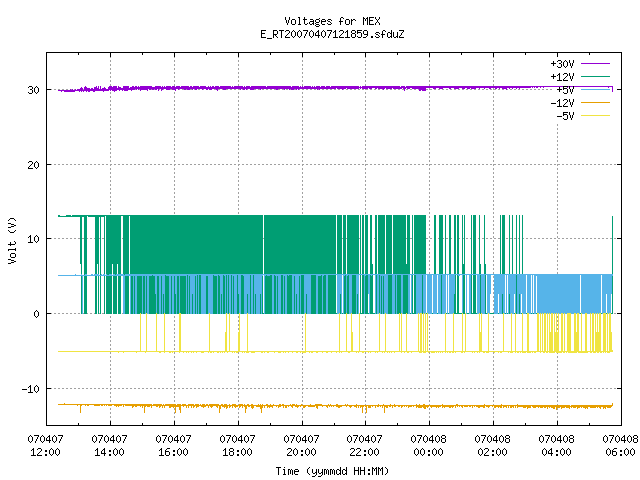Screen dimensions: 640x480
Task: Click the -12V legend label
Action: coord(562,103)
